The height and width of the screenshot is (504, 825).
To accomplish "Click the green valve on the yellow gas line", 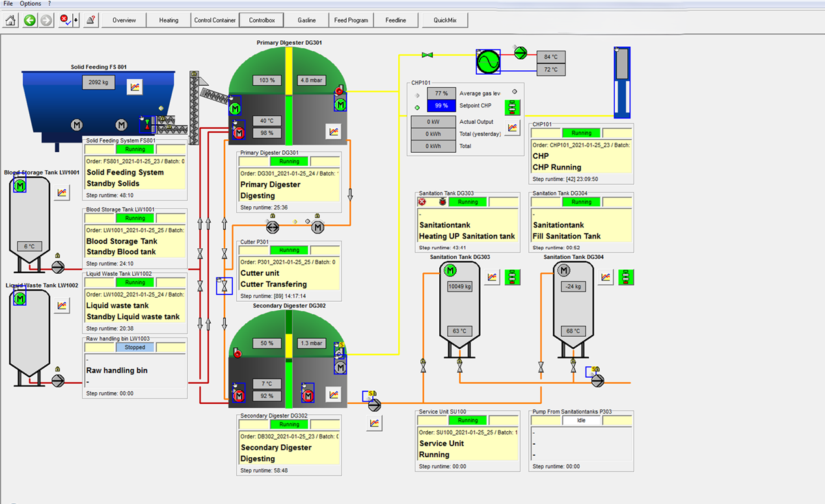I will click(427, 55).
